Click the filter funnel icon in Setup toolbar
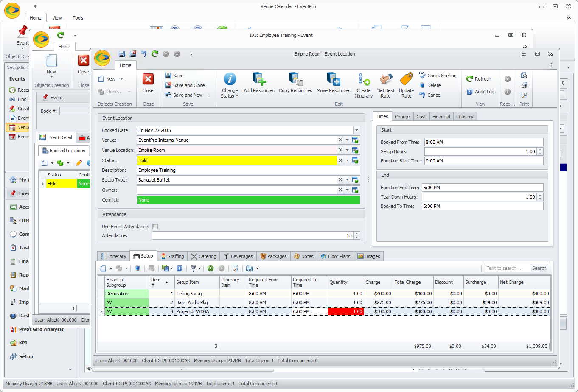 [x=193, y=268]
